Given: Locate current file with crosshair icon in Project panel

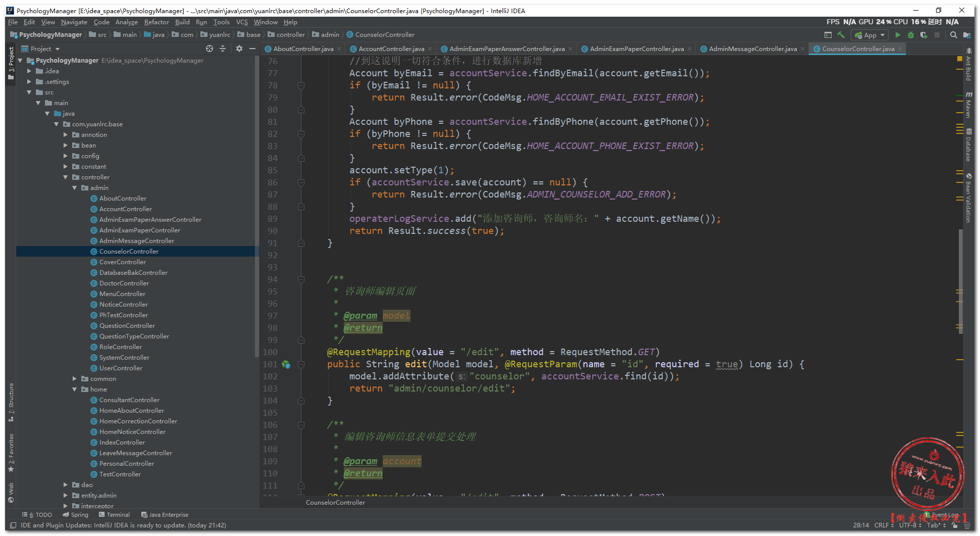Looking at the screenshot, I should click(210, 48).
